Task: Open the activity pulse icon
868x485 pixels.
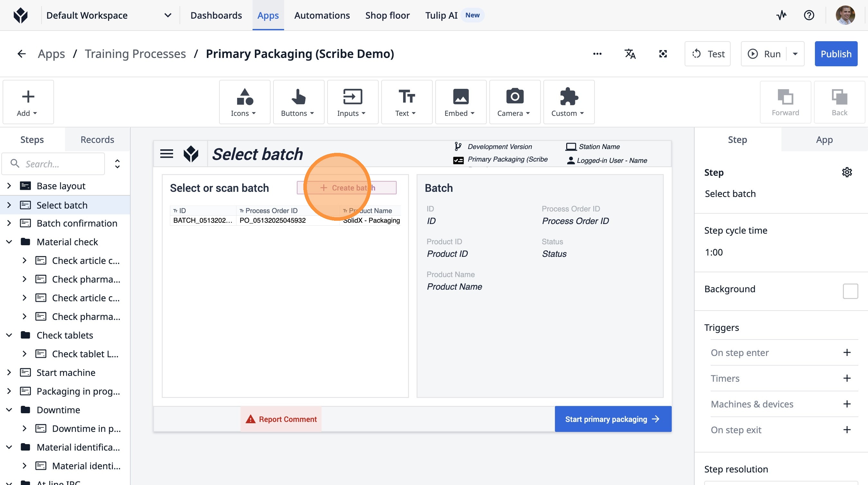Action: 781,15
